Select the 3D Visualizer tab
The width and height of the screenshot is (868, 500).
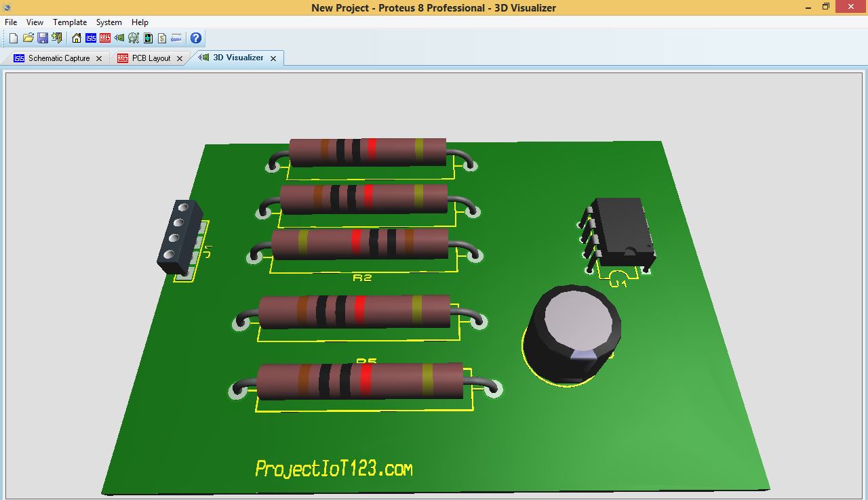point(238,58)
